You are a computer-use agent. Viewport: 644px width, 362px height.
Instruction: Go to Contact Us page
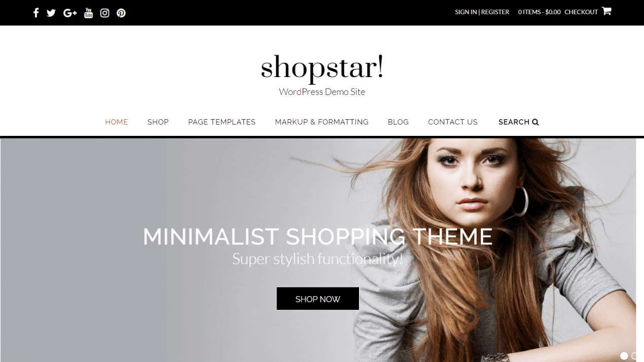453,122
